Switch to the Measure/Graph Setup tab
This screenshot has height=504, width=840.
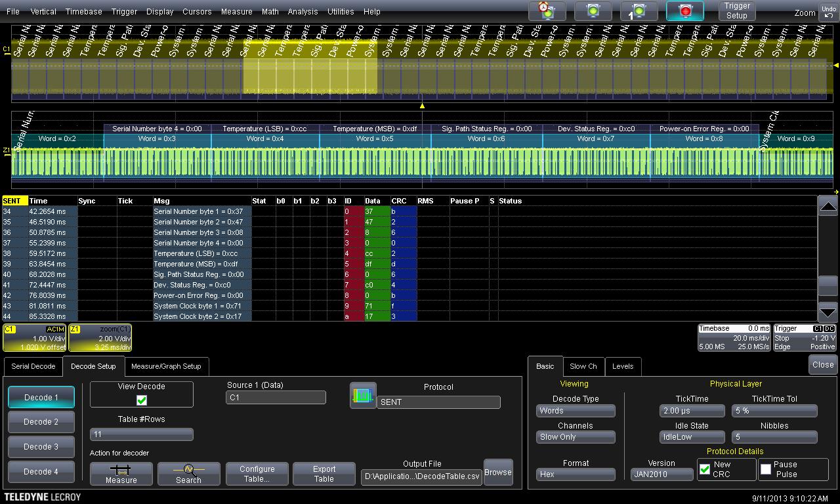(x=166, y=366)
